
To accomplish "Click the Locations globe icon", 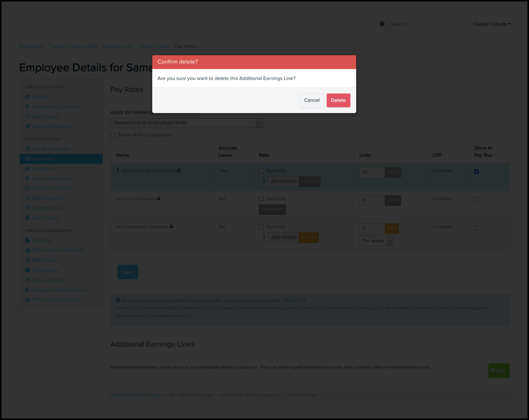I will pos(27,169).
